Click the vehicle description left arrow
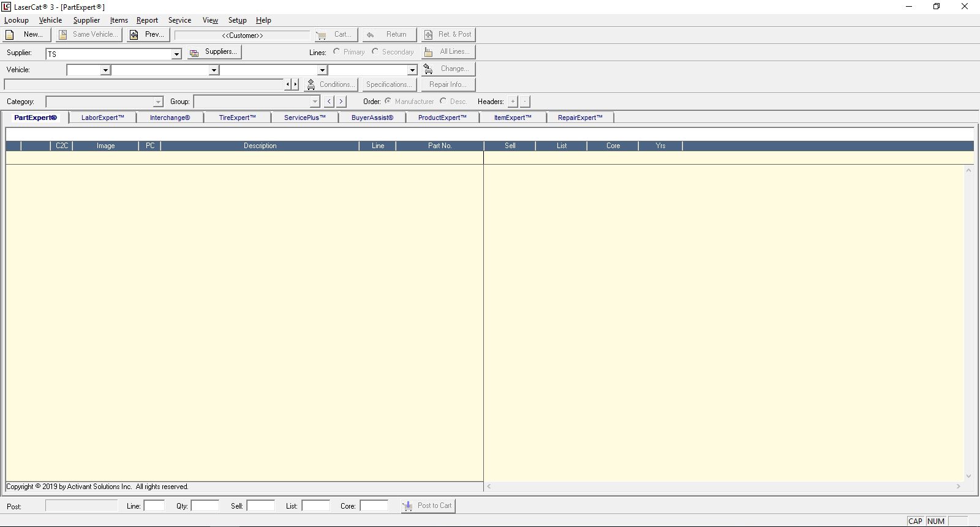This screenshot has width=980, height=527. click(288, 84)
